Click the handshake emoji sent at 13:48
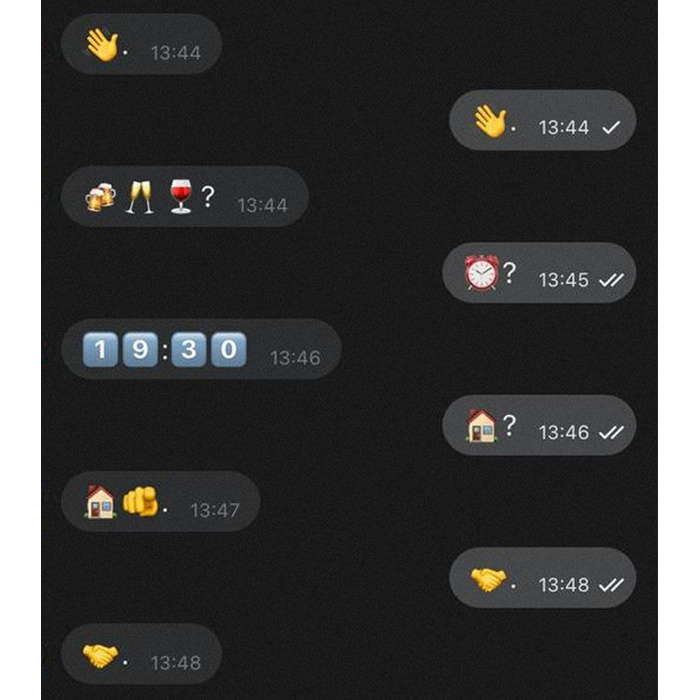Screen dimensions: 700x700 coord(488,579)
